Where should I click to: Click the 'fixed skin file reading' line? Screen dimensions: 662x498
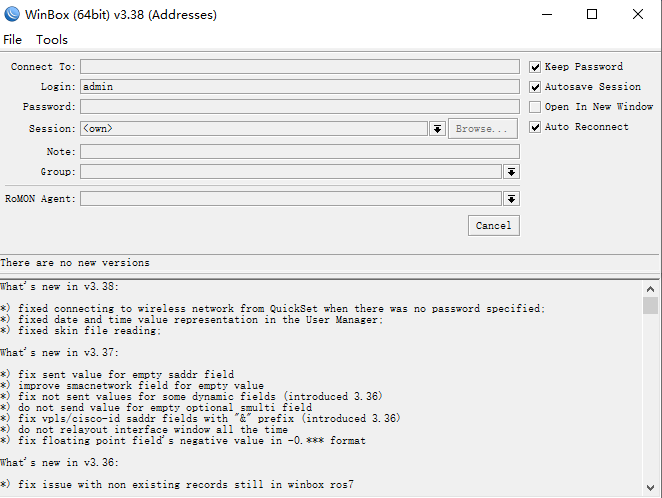81,330
